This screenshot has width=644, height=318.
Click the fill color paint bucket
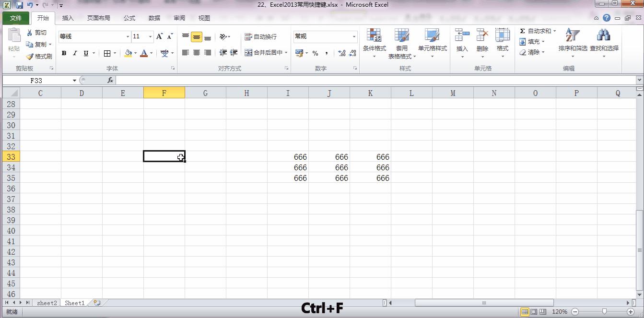pos(128,53)
